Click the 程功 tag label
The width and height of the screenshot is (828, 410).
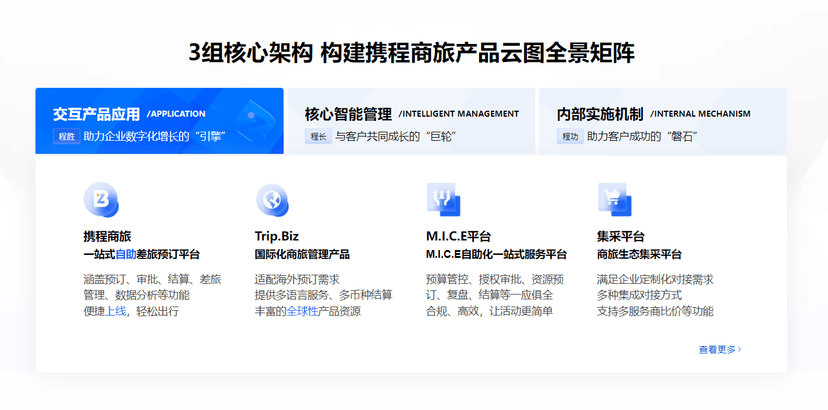[570, 136]
